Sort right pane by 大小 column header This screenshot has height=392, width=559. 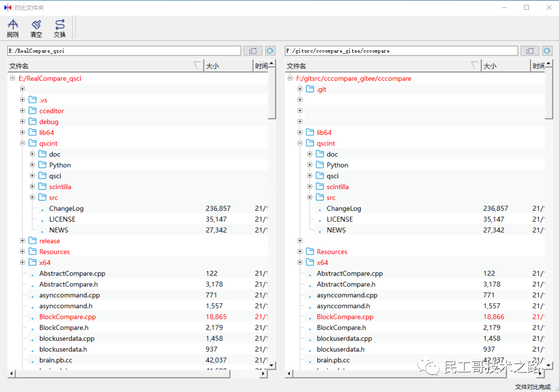[506, 66]
